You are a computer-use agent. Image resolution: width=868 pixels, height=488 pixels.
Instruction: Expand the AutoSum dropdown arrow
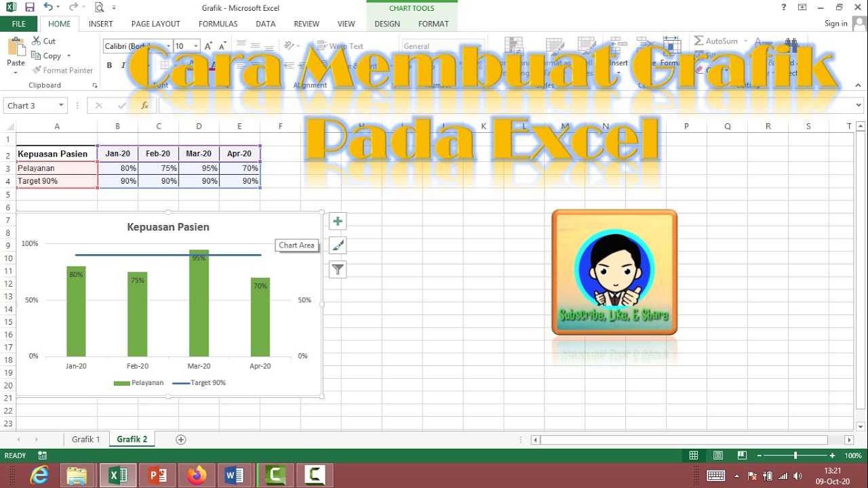(745, 41)
